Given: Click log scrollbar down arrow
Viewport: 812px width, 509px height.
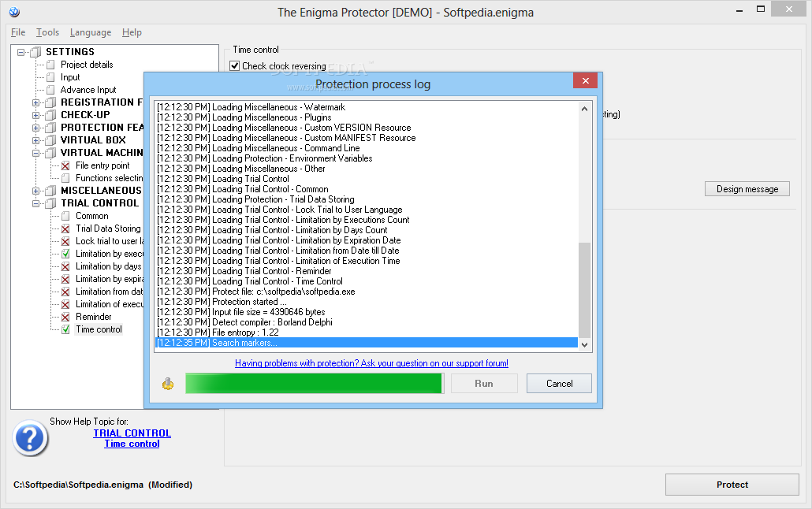Looking at the screenshot, I should click(585, 345).
